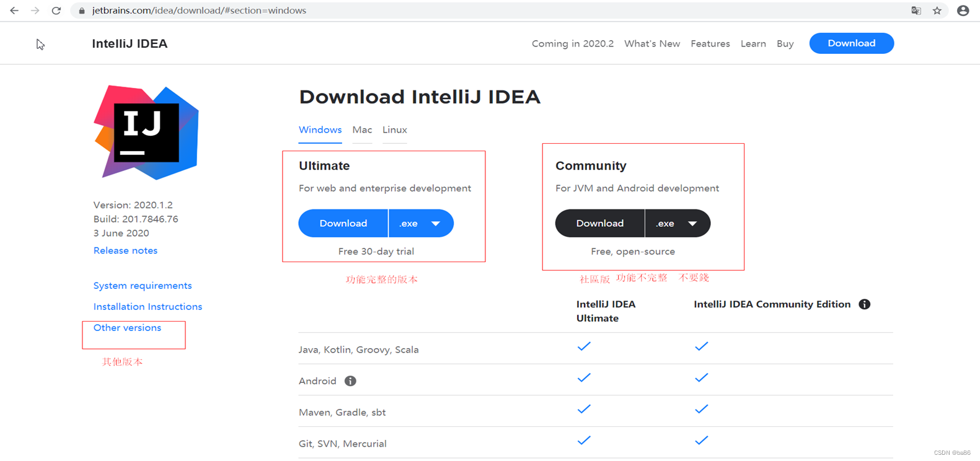Viewport: 980px width, 461px height.
Task: Open the Learn menu item
Action: pyautogui.click(x=753, y=43)
